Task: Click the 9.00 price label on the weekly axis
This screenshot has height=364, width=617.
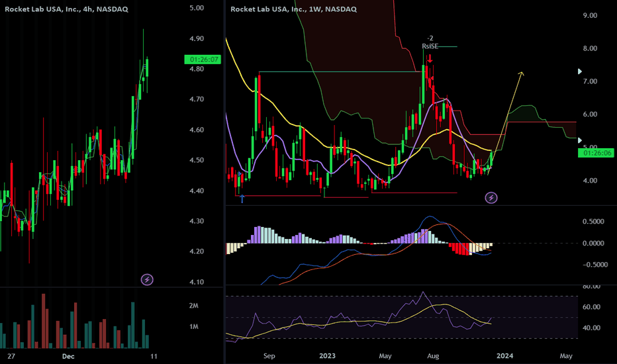Action: [x=590, y=15]
